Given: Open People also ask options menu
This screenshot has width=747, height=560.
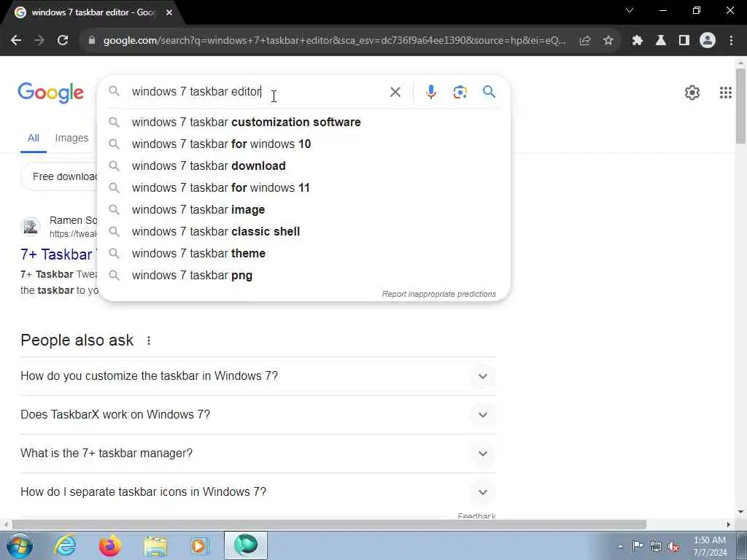Looking at the screenshot, I should point(149,341).
